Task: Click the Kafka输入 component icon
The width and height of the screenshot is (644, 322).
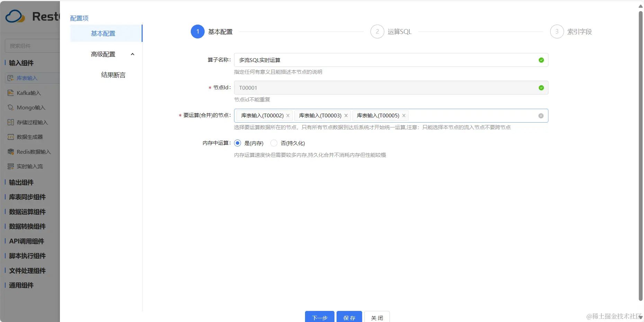Action: click(x=11, y=93)
